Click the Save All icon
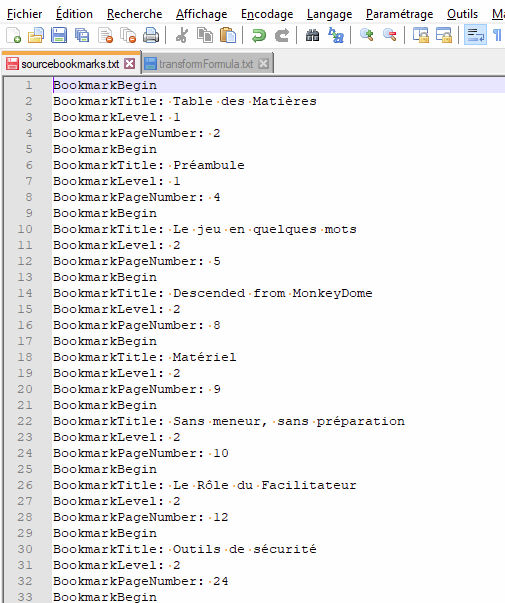This screenshot has width=505, height=603. [x=82, y=35]
